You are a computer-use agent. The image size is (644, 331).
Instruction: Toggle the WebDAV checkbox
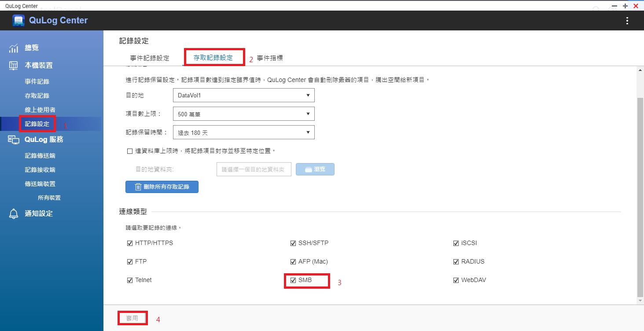pyautogui.click(x=456, y=280)
